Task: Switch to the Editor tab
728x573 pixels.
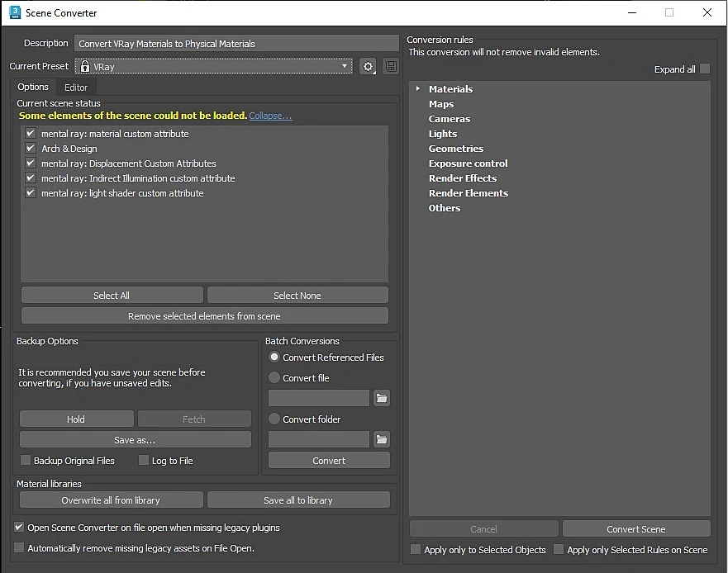Action: [x=76, y=88]
